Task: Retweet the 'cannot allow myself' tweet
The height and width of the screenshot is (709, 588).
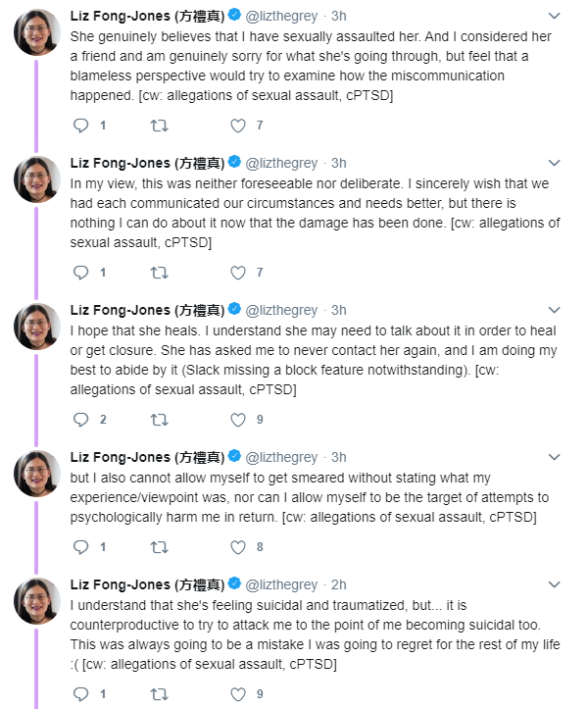Action: [x=159, y=547]
